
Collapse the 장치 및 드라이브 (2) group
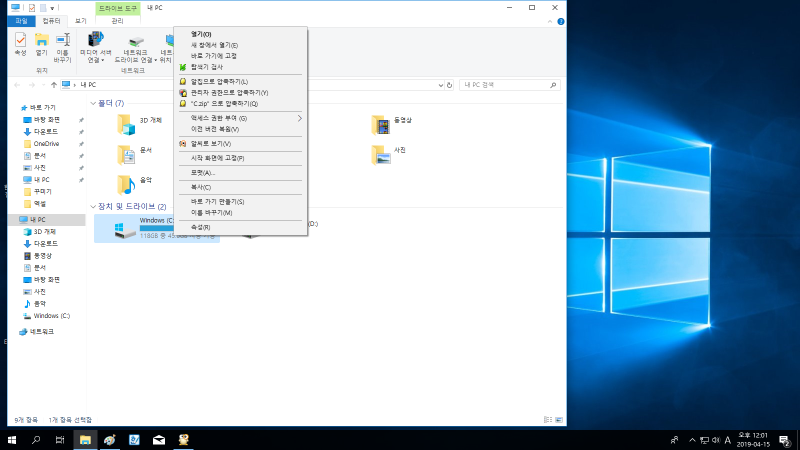[93, 207]
